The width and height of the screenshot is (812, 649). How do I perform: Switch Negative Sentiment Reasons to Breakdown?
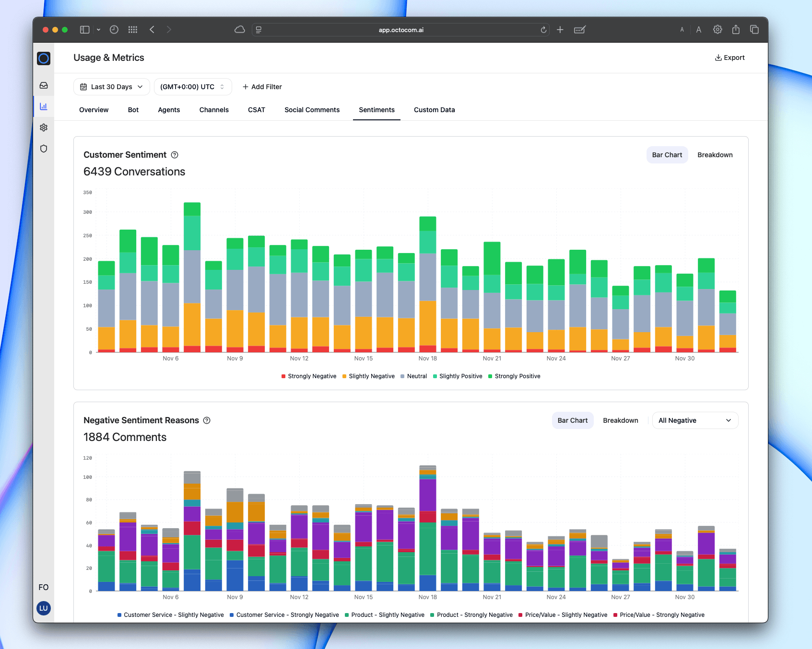pos(620,420)
